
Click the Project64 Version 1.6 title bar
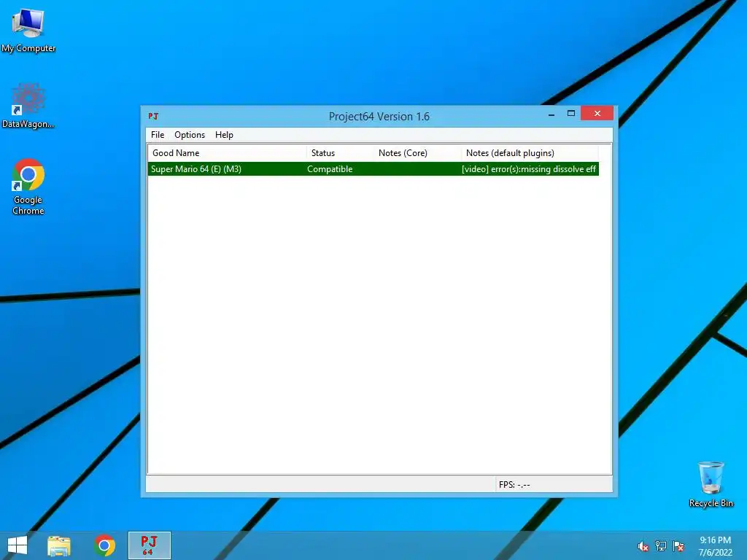click(379, 117)
